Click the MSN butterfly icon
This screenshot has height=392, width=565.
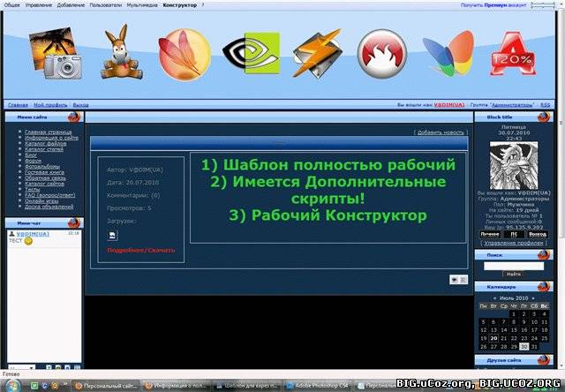pyautogui.click(x=448, y=53)
